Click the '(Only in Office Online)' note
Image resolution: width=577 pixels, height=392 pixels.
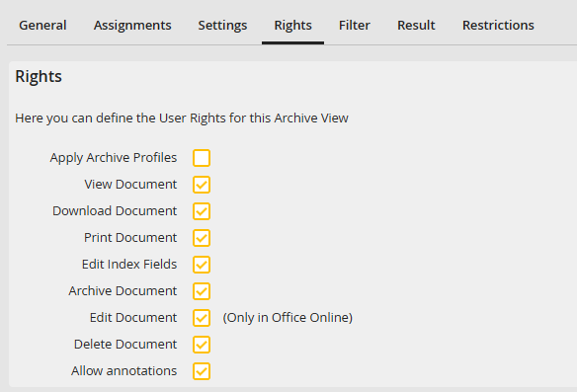click(288, 318)
